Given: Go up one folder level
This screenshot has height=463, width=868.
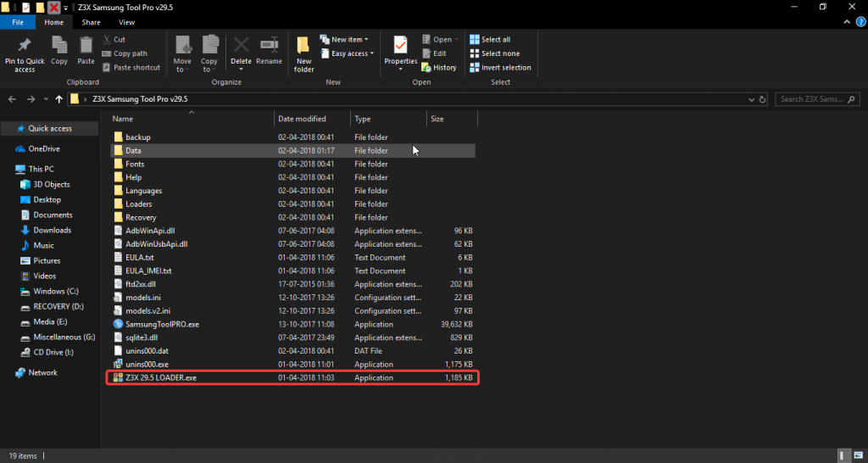Looking at the screenshot, I should coord(59,99).
